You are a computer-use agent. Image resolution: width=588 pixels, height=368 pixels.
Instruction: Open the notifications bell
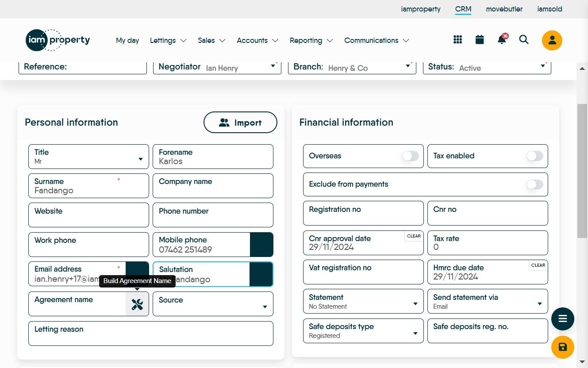[x=502, y=39]
